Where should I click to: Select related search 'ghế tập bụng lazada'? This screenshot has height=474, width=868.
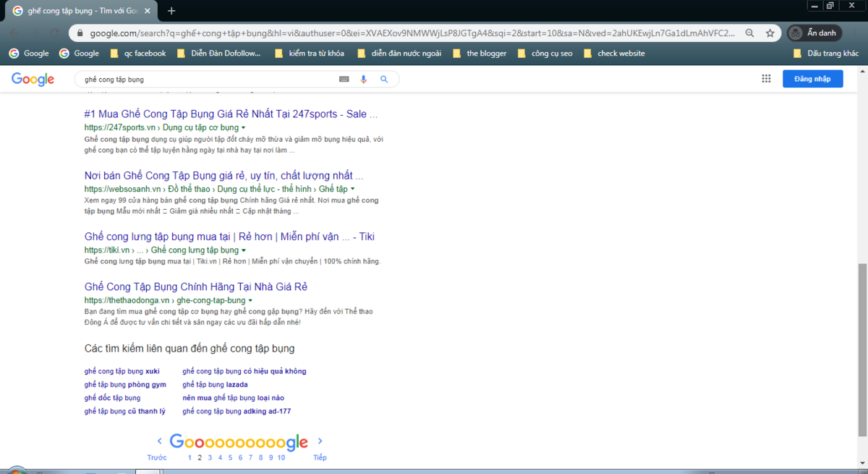tap(215, 385)
